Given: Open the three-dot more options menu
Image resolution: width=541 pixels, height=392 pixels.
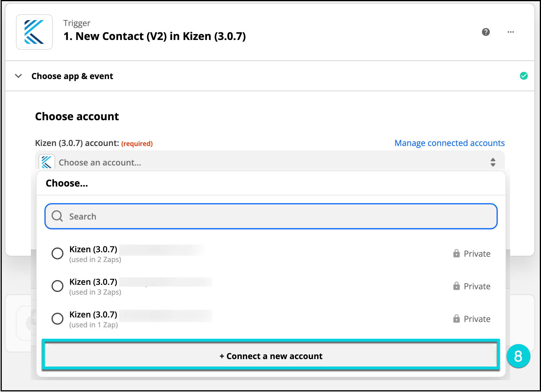Looking at the screenshot, I should [510, 32].
